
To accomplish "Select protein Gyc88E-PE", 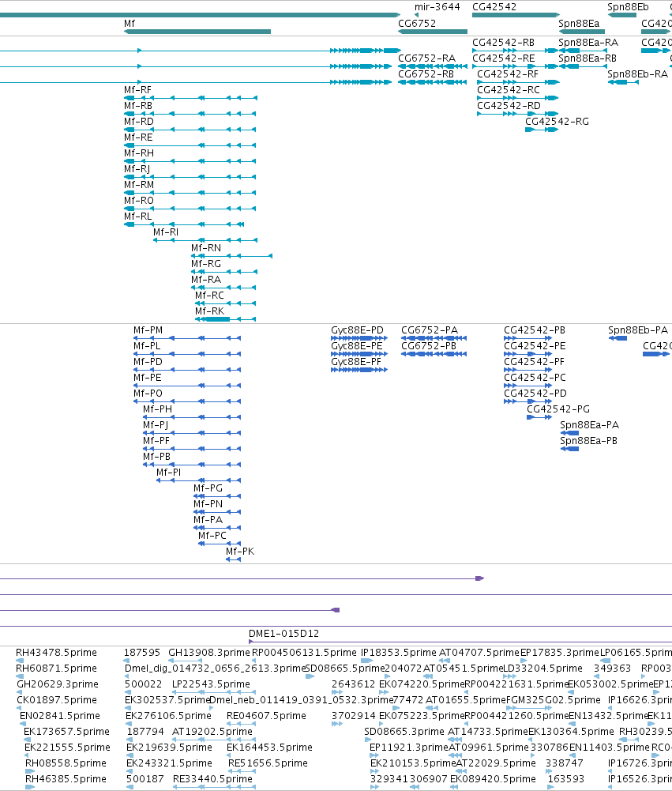I will [357, 345].
